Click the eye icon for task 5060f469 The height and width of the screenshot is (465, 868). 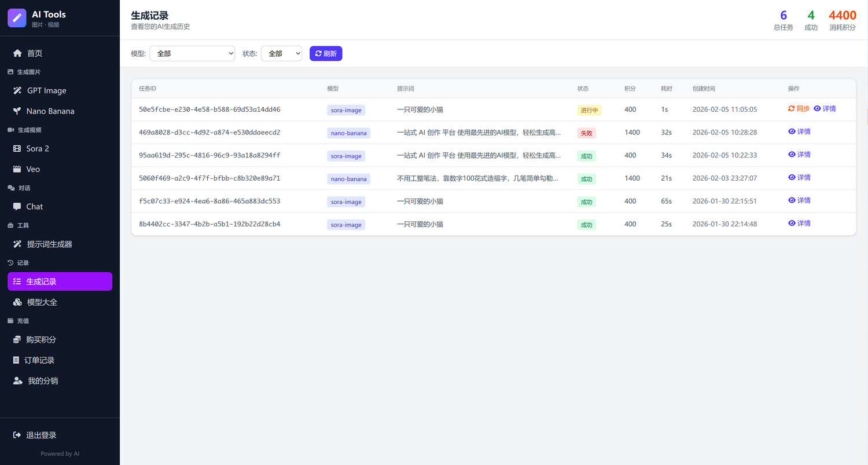pyautogui.click(x=792, y=177)
